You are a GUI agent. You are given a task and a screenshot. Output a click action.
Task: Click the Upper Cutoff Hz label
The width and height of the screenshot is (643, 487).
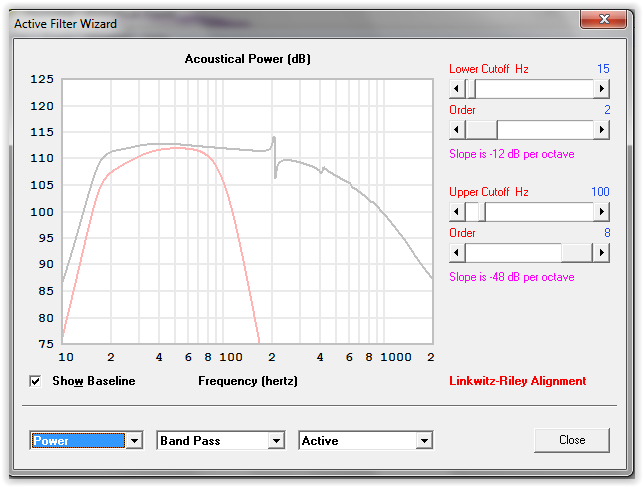point(489,192)
